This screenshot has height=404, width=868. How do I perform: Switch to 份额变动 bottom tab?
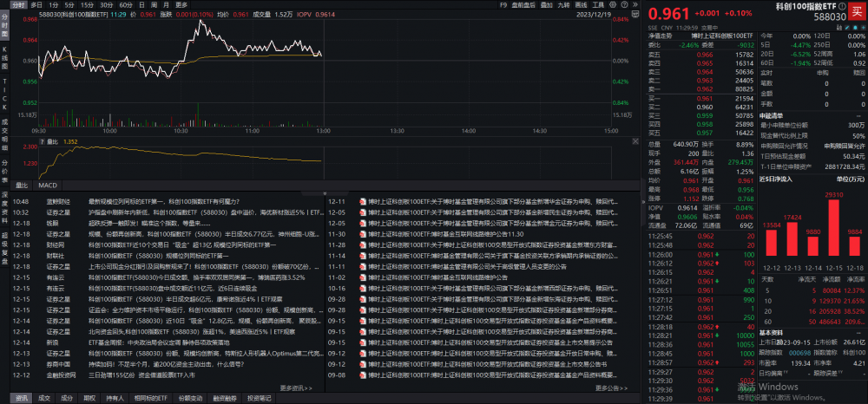190,398
